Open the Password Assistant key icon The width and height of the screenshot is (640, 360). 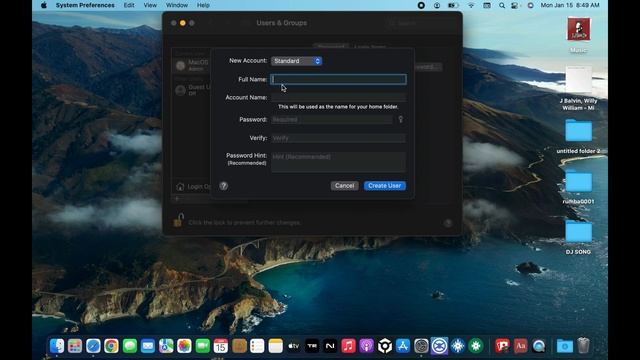click(400, 119)
